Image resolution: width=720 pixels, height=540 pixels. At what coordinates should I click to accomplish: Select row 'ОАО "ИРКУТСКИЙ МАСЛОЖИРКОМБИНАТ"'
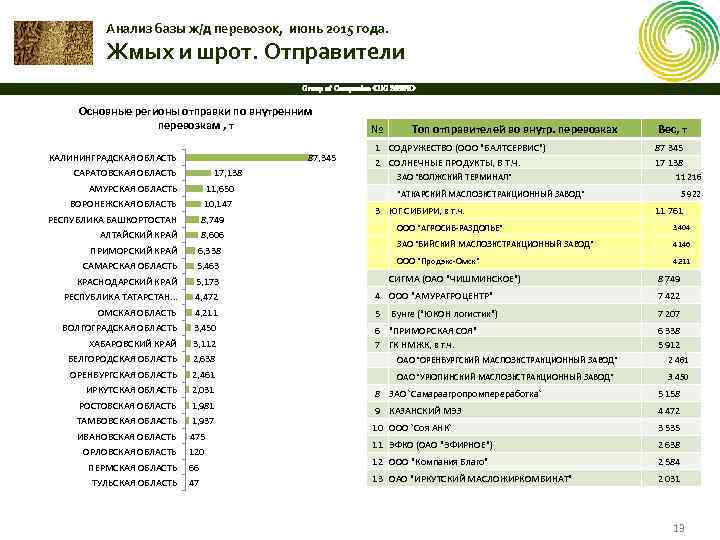[534, 479]
